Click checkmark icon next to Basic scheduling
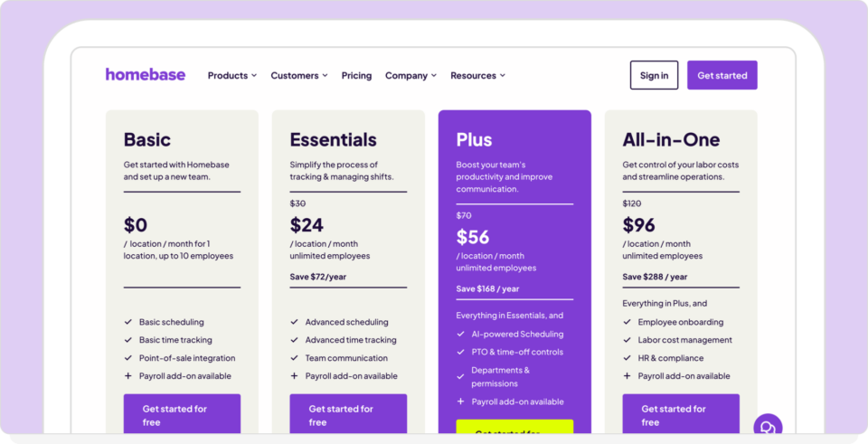868x444 pixels. pos(128,322)
